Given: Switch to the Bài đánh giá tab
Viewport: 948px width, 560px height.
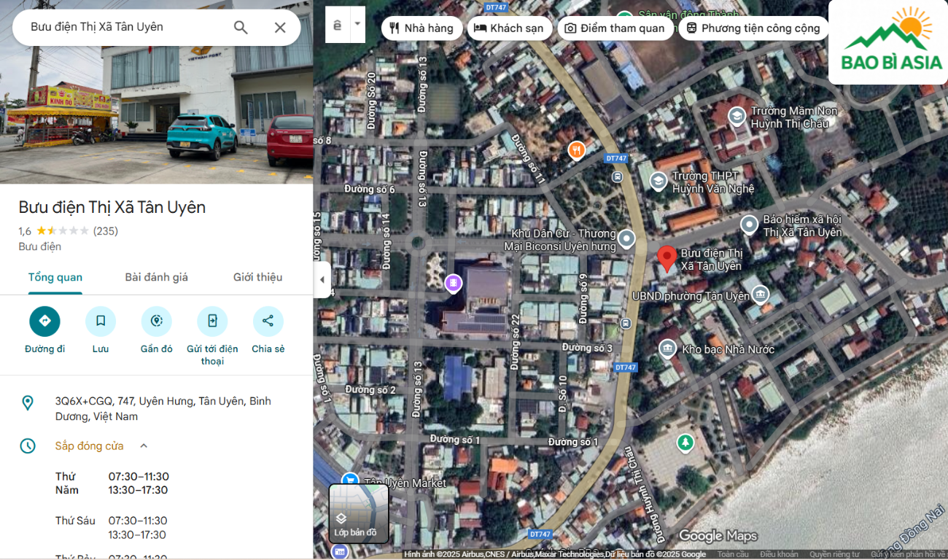Looking at the screenshot, I should 156,277.
